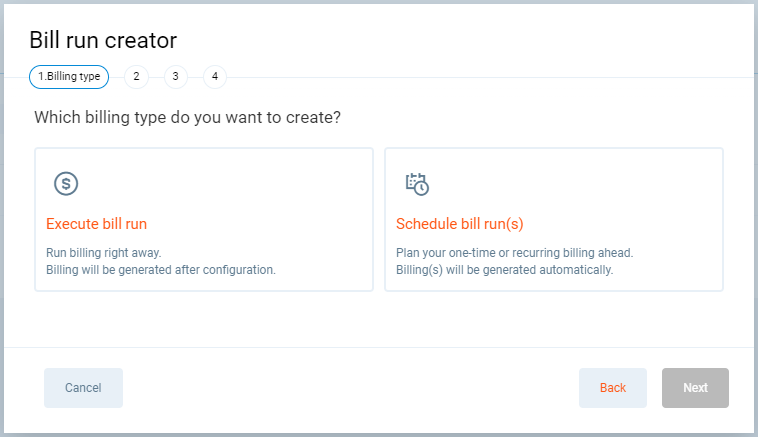
Task: Click "Run billing right away" description
Action: click(x=104, y=253)
